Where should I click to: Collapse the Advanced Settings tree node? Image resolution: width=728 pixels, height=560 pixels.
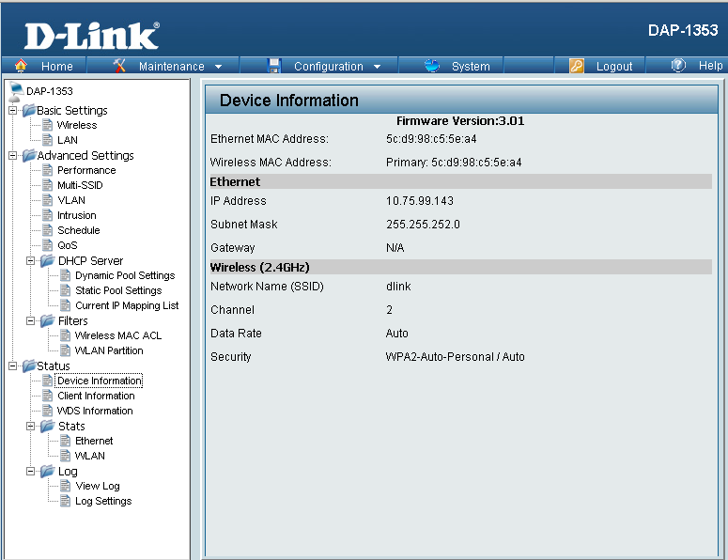12,156
